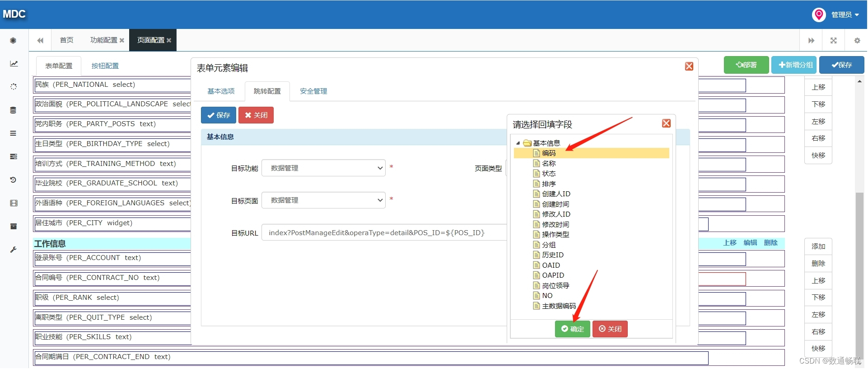Select the 名称 tree field
868x369 pixels.
[549, 164]
